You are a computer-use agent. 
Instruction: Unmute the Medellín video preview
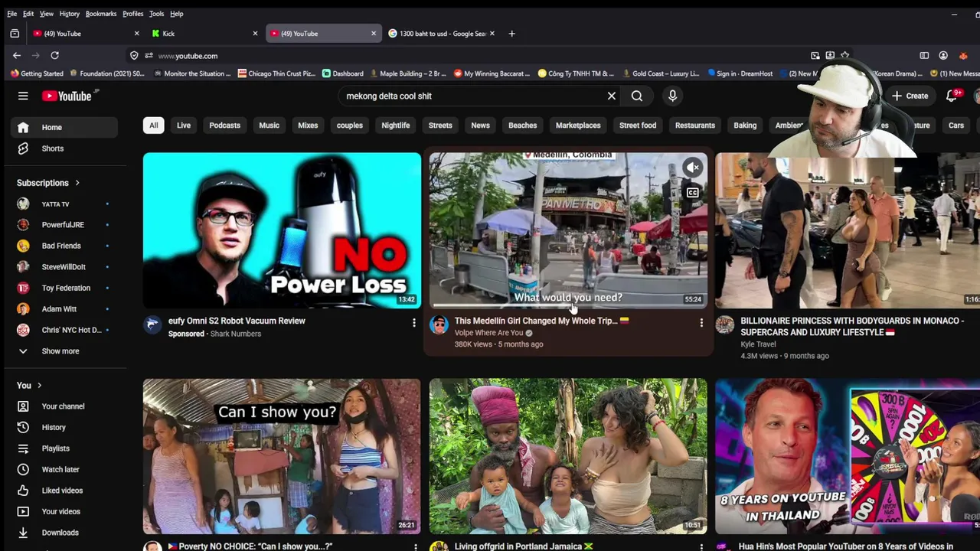click(x=692, y=168)
